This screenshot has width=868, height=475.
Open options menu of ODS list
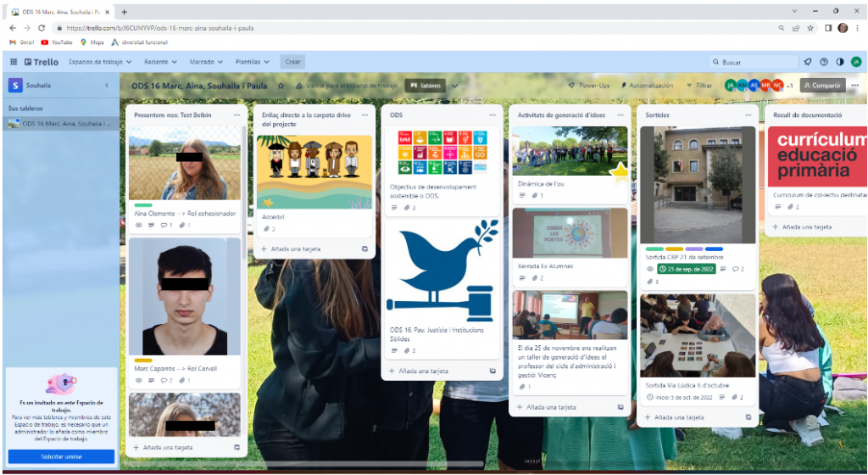click(492, 115)
